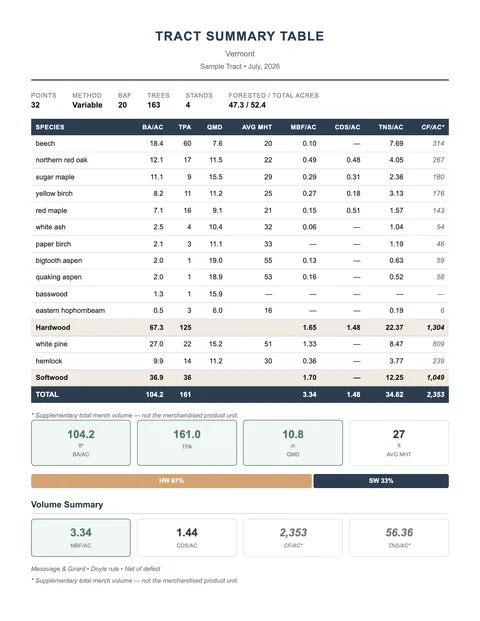The image size is (480, 621).
Task: Click the '1.44' CDS/AC volume card
Action: (x=187, y=538)
